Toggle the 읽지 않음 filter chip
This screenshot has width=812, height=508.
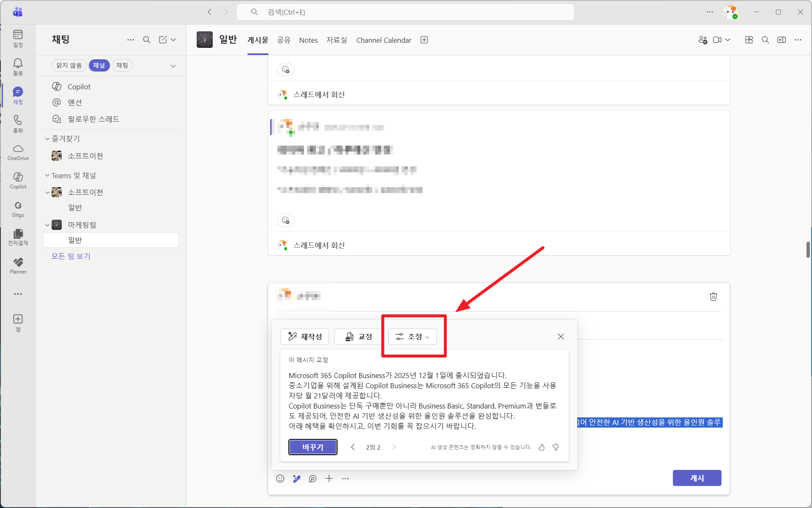pos(69,65)
